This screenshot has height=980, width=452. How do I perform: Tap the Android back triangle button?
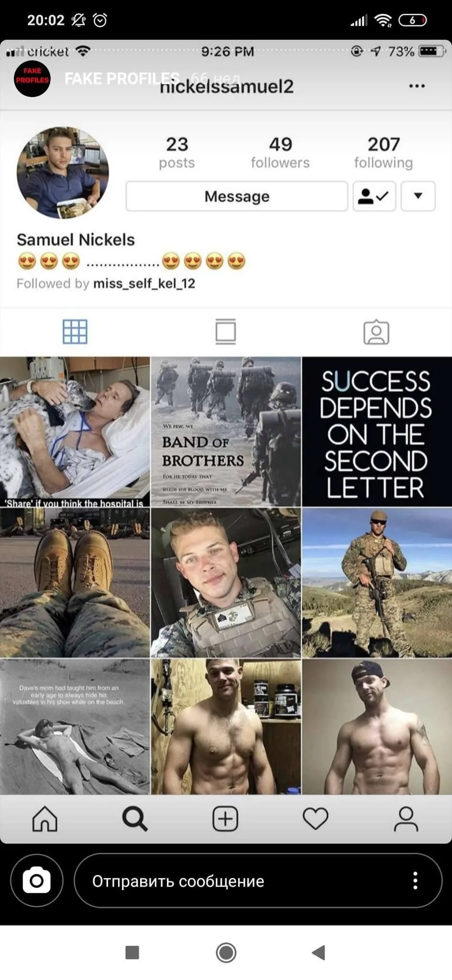tap(319, 952)
